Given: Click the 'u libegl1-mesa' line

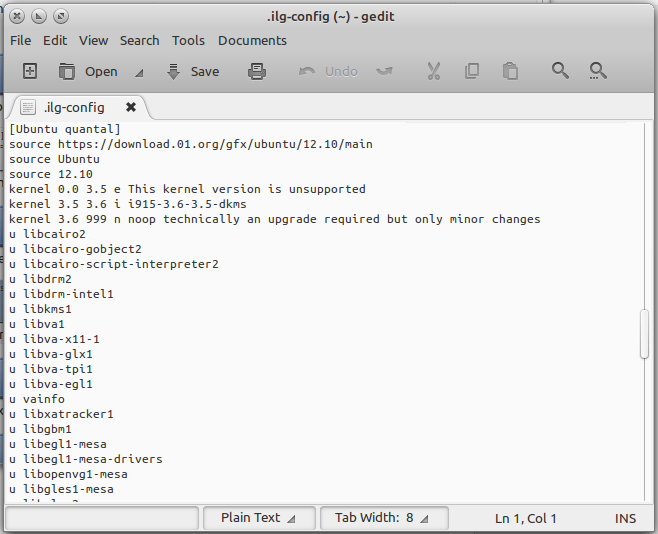Looking at the screenshot, I should point(58,444).
